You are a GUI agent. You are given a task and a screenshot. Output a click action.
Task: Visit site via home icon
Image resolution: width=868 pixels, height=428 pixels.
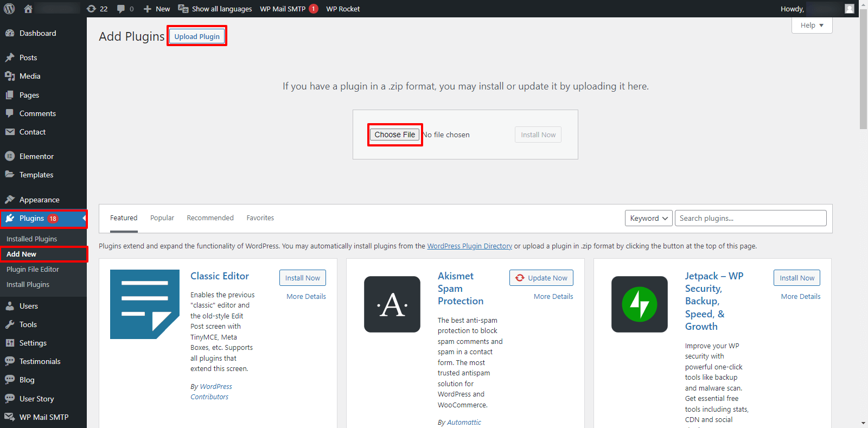point(28,9)
